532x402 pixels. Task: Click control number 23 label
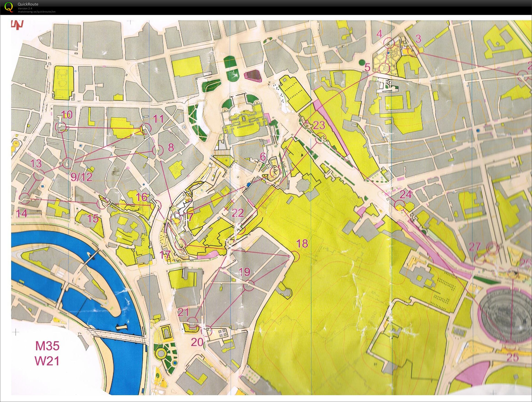pos(319,125)
